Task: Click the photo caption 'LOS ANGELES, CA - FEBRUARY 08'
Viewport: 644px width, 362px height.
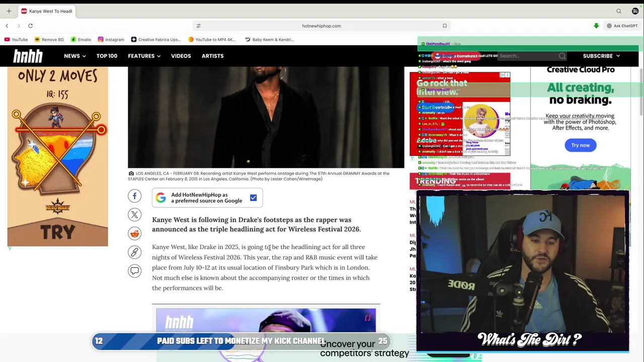Action: (174, 173)
